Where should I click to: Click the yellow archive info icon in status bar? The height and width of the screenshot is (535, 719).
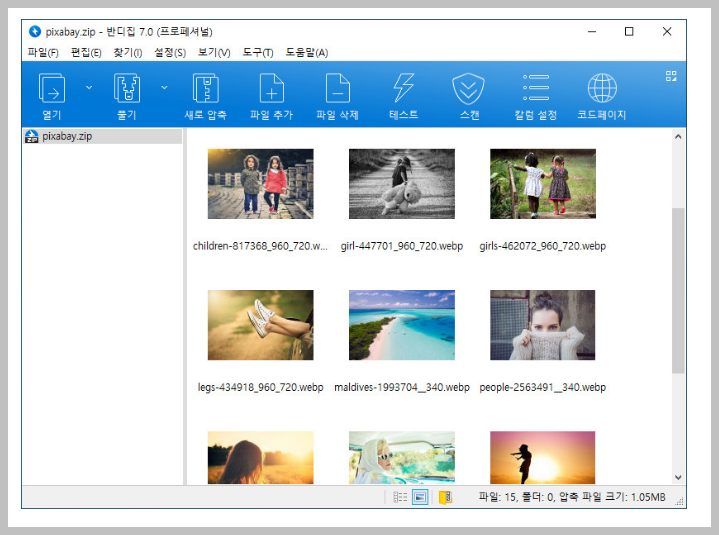point(445,497)
